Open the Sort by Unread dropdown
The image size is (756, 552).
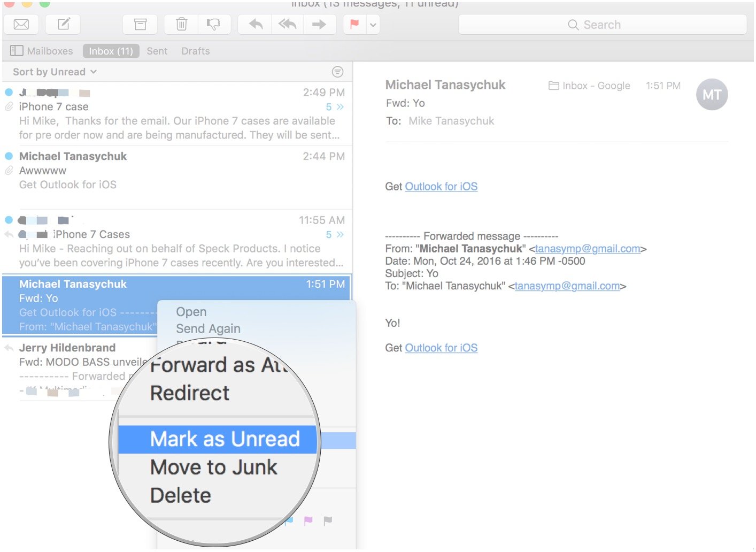pos(55,72)
